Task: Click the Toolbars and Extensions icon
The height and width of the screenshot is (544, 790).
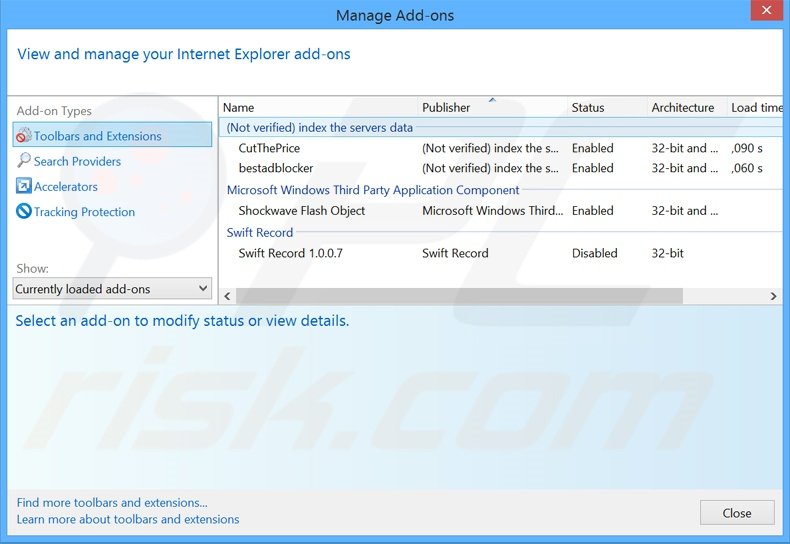Action: (24, 135)
